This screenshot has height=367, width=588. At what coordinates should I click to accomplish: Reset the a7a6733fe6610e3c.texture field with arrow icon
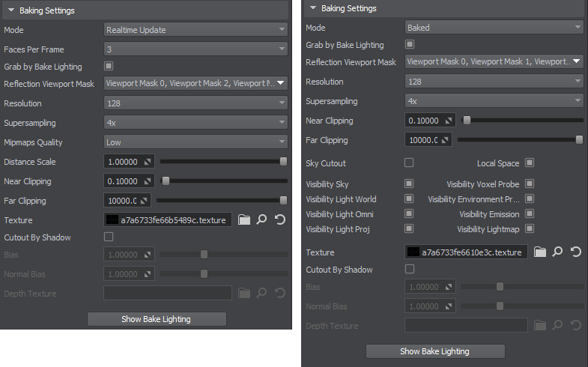tap(576, 252)
